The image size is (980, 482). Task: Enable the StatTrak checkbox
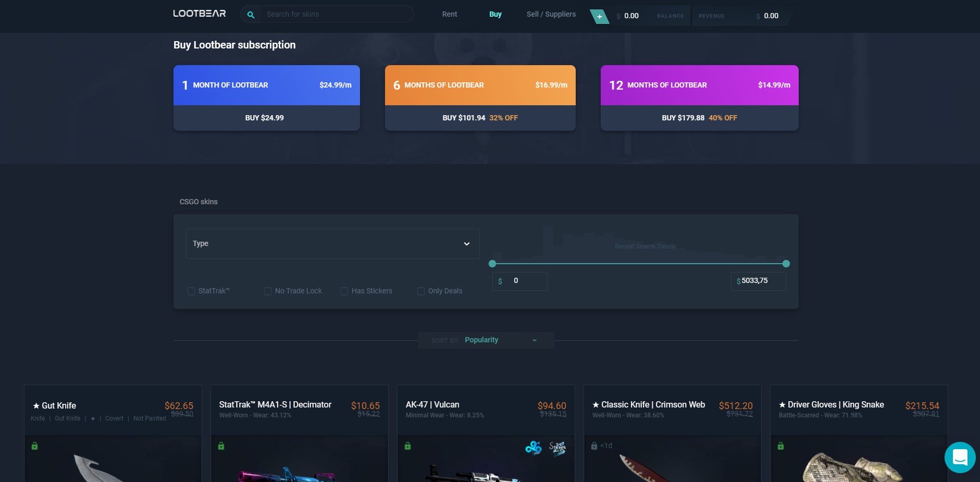pos(191,291)
